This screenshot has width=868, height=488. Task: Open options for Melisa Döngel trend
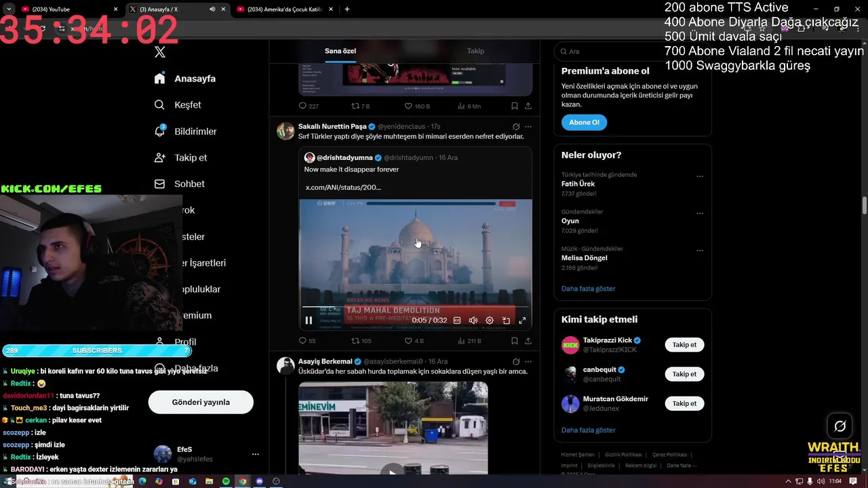[x=700, y=251]
